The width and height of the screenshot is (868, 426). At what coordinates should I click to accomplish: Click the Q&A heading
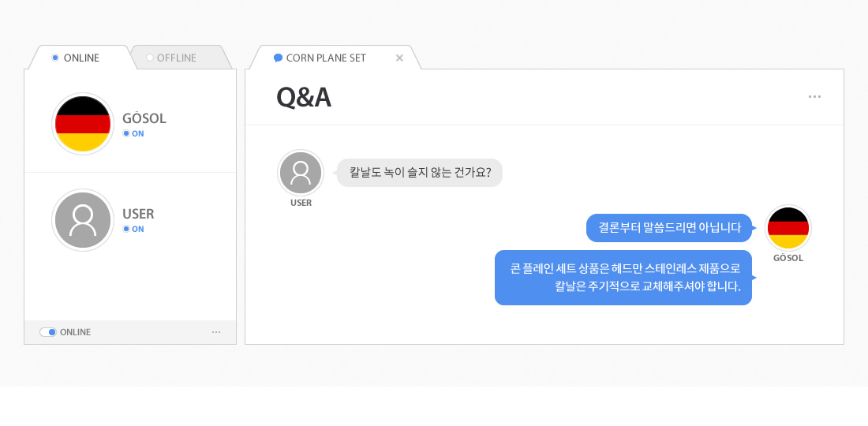304,97
